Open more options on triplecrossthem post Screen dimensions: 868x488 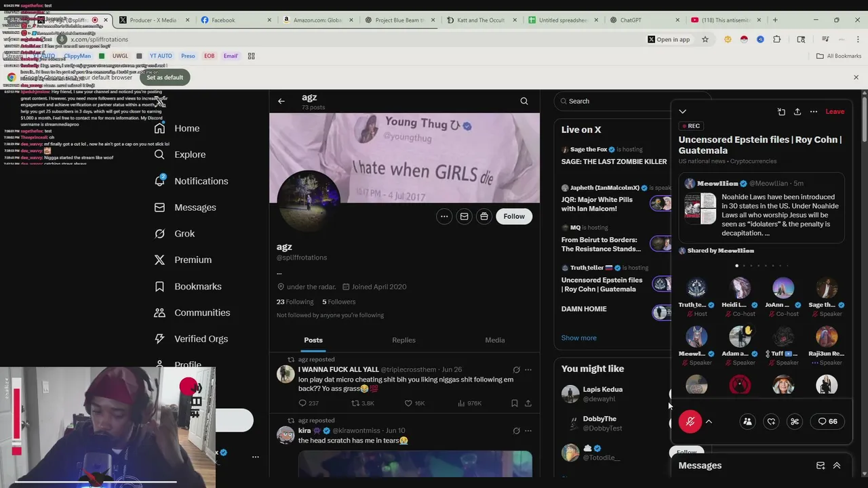[x=528, y=370]
